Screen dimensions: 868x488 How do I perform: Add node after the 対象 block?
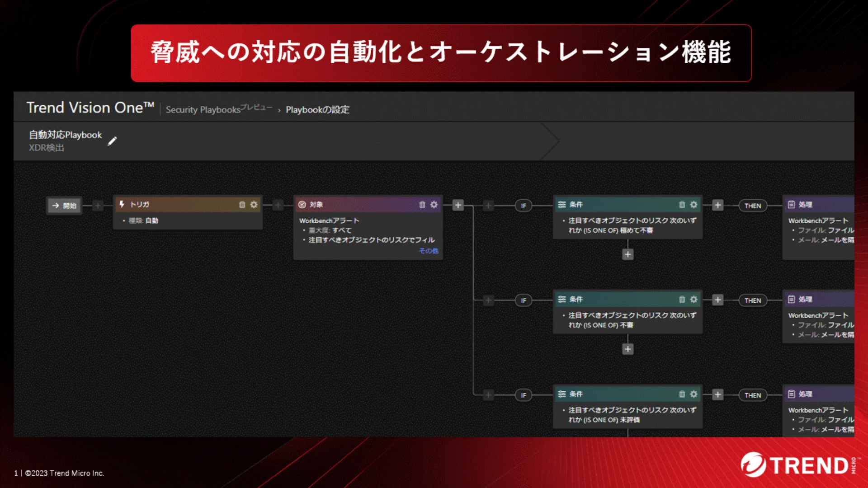[x=458, y=205]
